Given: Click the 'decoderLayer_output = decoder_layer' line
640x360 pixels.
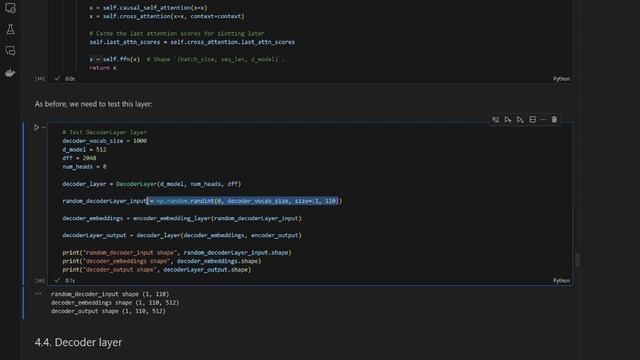Looking at the screenshot, I should (182, 236).
